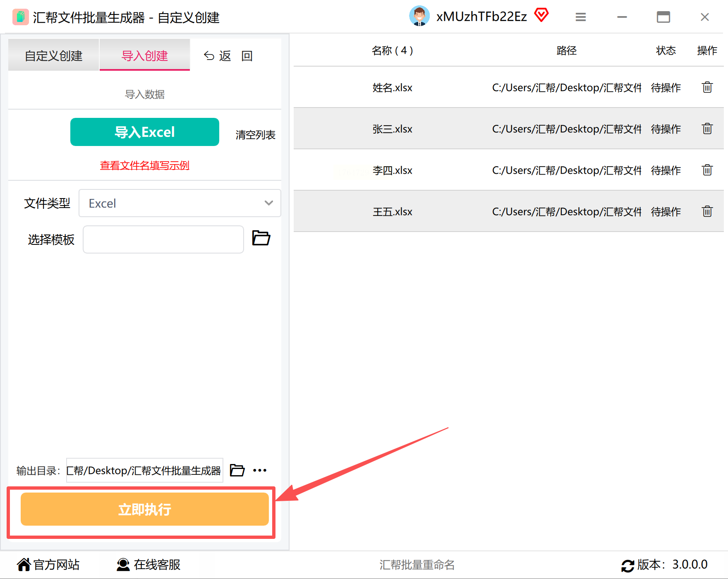Open the 查看文件名填写示例 link
The width and height of the screenshot is (728, 579).
click(145, 165)
